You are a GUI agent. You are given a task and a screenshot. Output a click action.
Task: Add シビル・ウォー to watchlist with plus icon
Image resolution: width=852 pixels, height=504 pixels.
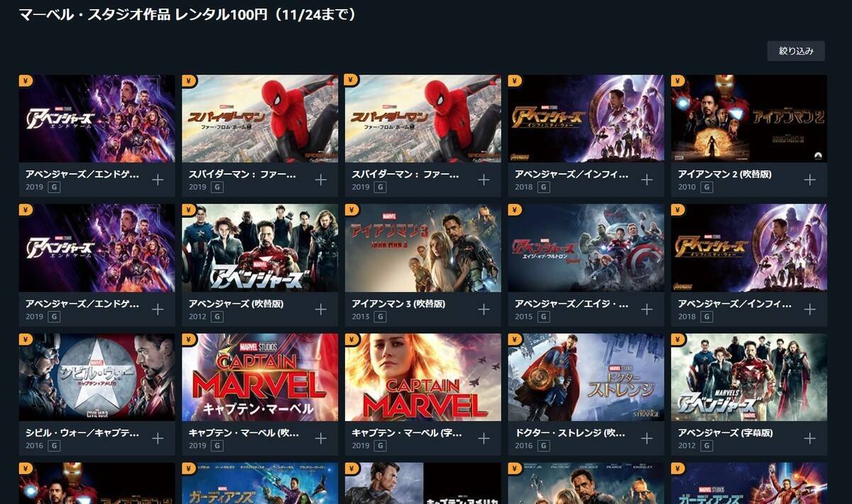coord(158,438)
